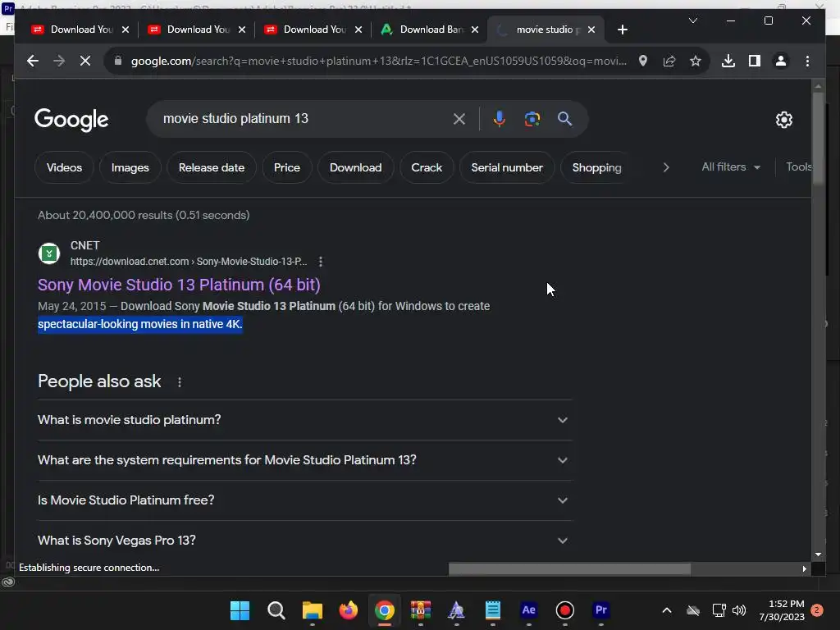Close the movie studio tab
840x630 pixels.
591,30
